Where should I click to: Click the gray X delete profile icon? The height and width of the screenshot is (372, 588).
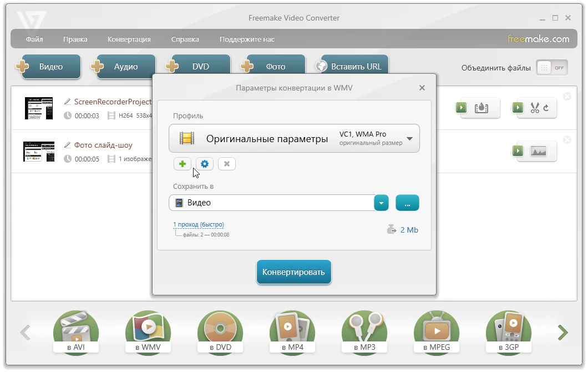coord(226,164)
